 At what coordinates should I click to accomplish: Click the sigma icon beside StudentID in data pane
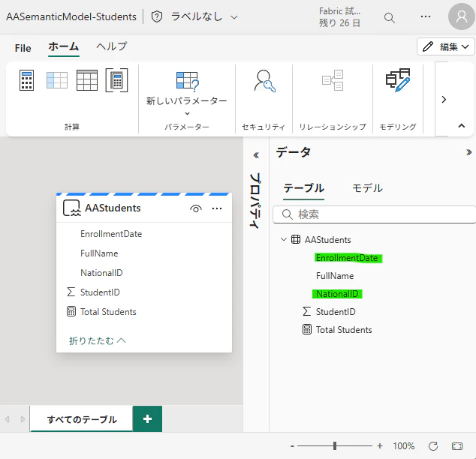point(306,311)
